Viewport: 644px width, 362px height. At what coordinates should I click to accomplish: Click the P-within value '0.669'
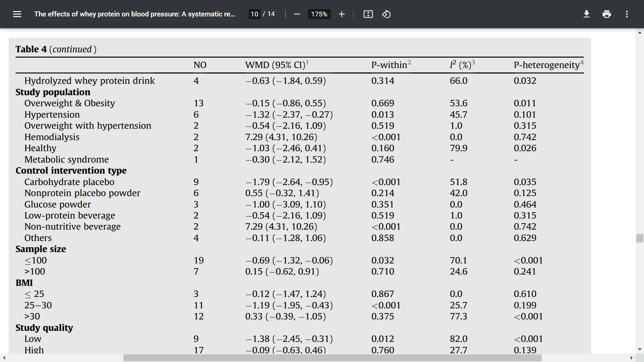tap(383, 103)
